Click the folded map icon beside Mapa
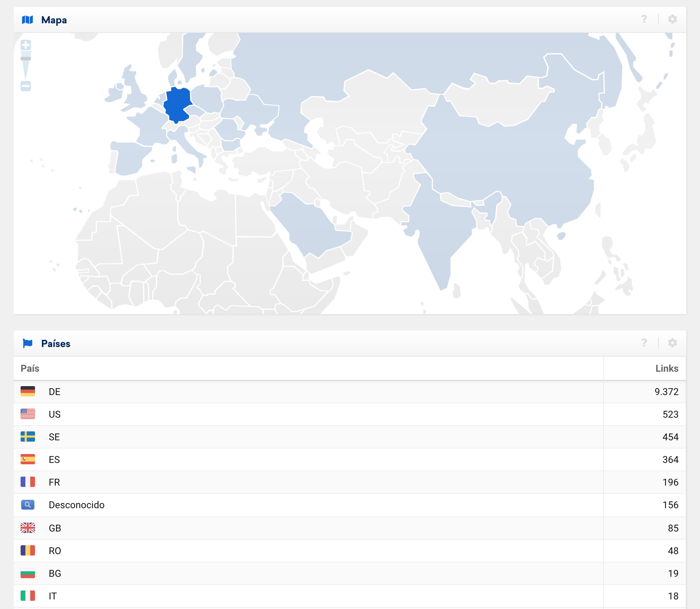This screenshot has height=609, width=700. point(27,20)
